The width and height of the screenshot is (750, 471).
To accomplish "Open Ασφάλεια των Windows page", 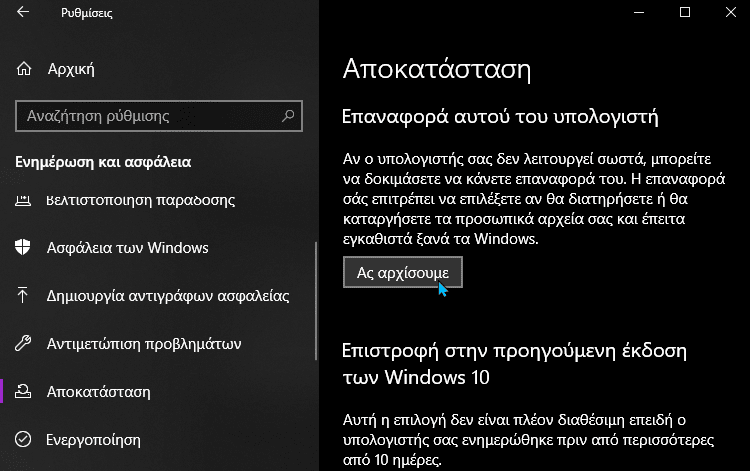I will [x=128, y=248].
